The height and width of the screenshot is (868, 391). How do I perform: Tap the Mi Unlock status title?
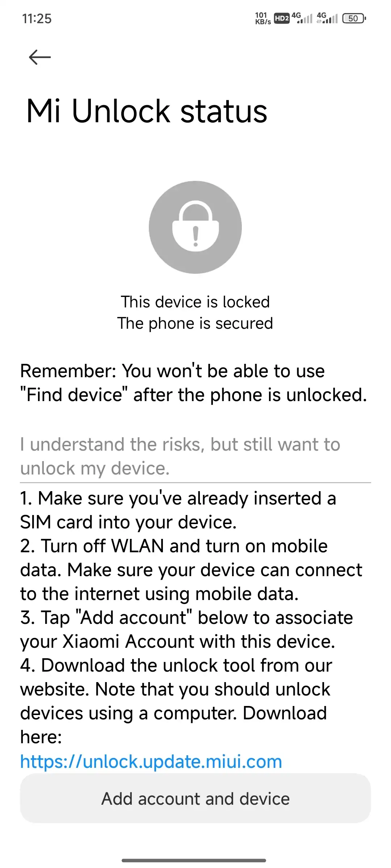pyautogui.click(x=147, y=111)
